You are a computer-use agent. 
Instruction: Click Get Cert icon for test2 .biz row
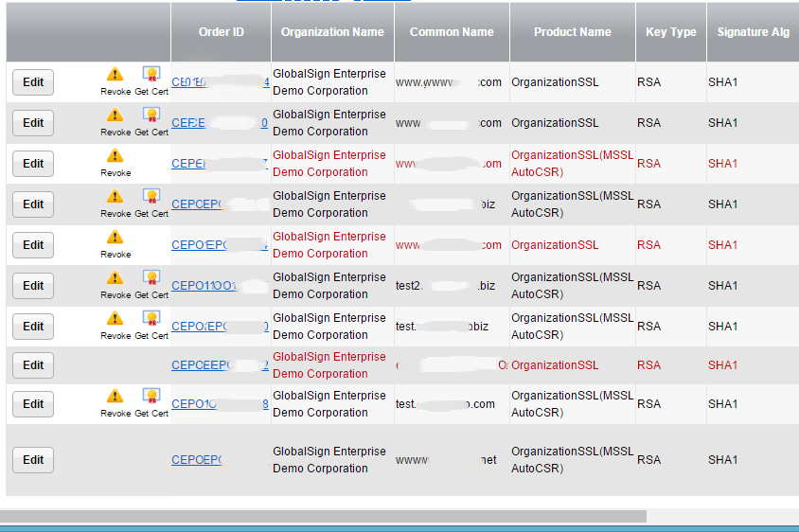click(151, 278)
